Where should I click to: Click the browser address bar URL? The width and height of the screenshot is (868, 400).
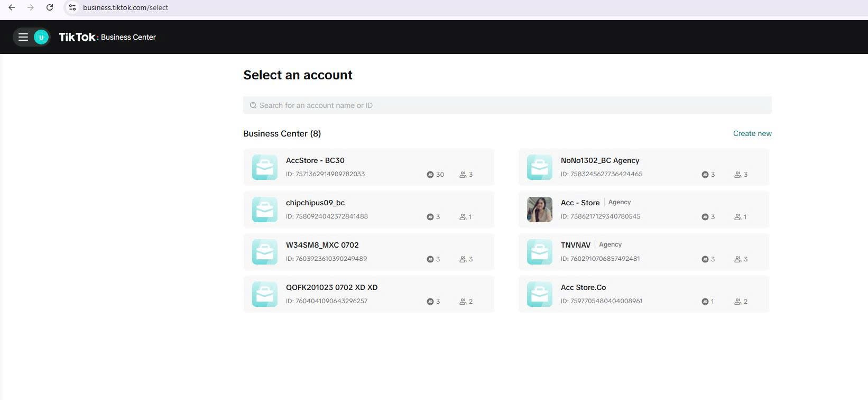[126, 7]
